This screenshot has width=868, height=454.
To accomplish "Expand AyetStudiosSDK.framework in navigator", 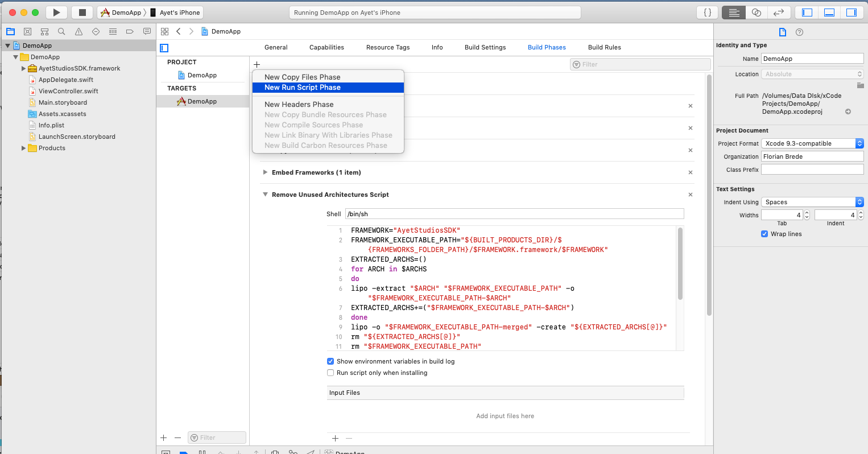I will [23, 68].
